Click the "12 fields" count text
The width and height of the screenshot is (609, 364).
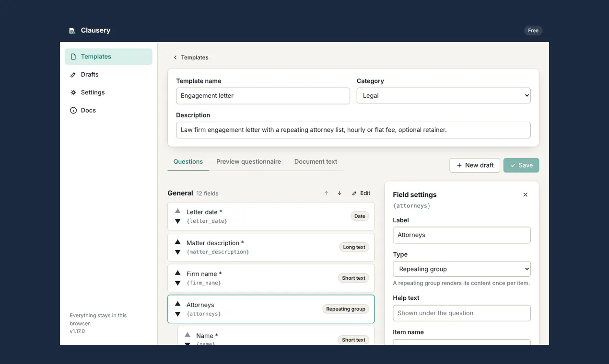207,193
